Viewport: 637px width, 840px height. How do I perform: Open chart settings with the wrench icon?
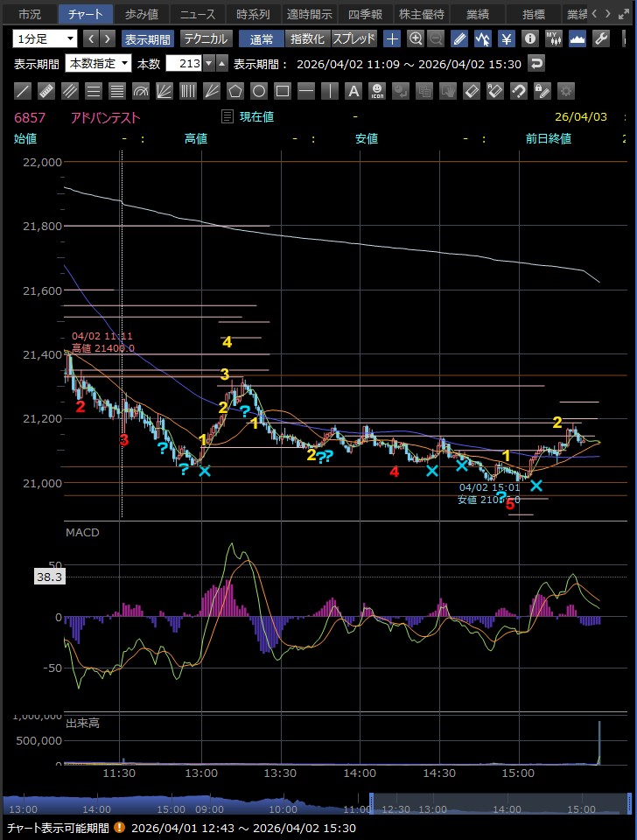[601, 38]
